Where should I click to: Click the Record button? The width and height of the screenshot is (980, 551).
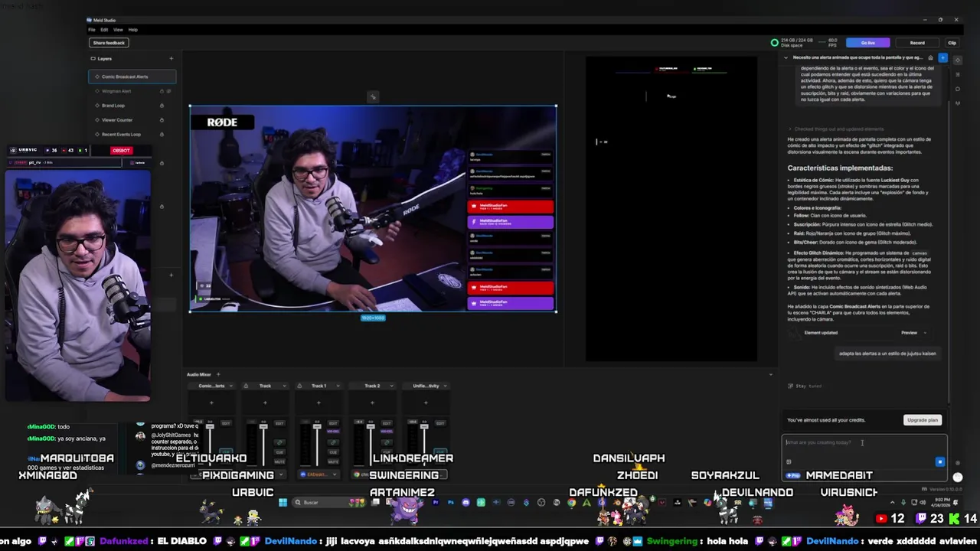pyautogui.click(x=917, y=43)
